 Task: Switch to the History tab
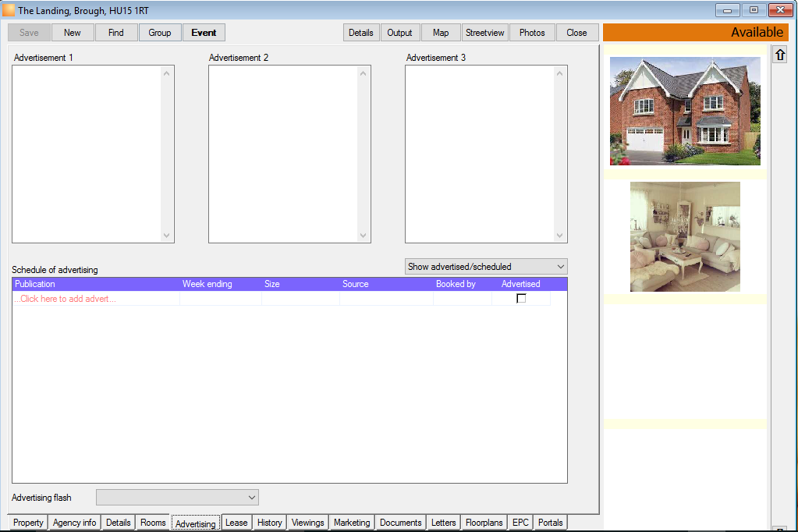(270, 523)
